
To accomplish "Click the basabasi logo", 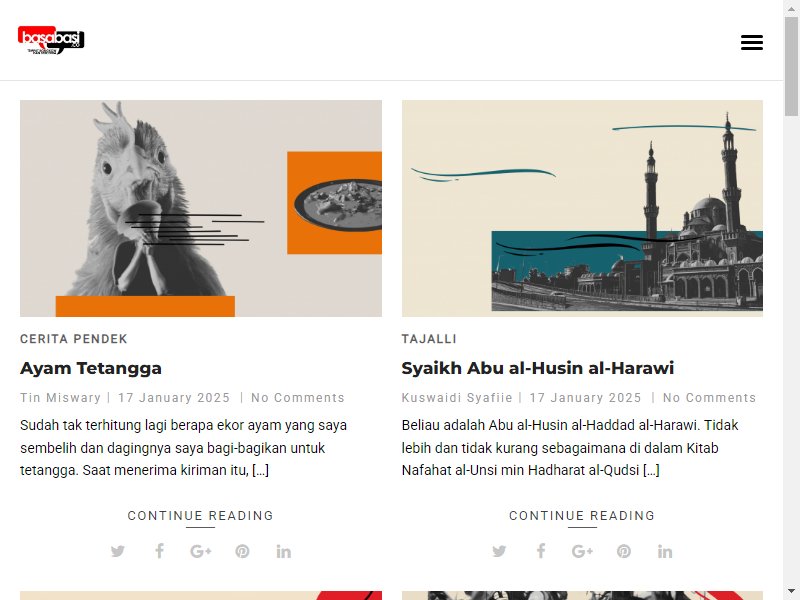I will coord(51,40).
